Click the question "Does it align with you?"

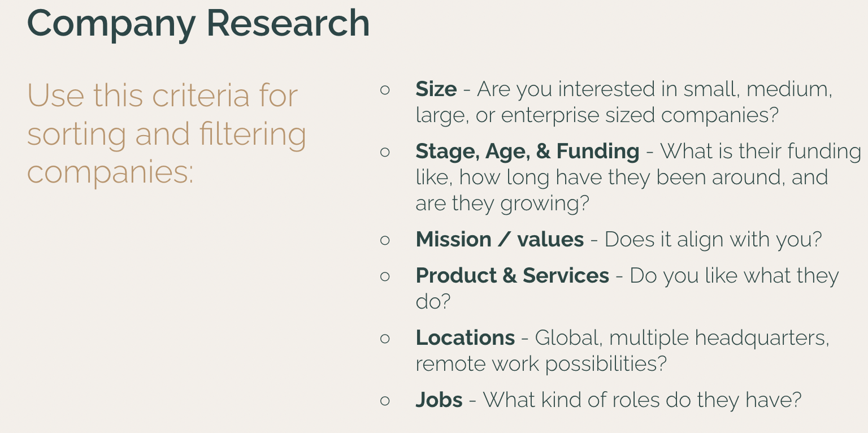point(713,240)
